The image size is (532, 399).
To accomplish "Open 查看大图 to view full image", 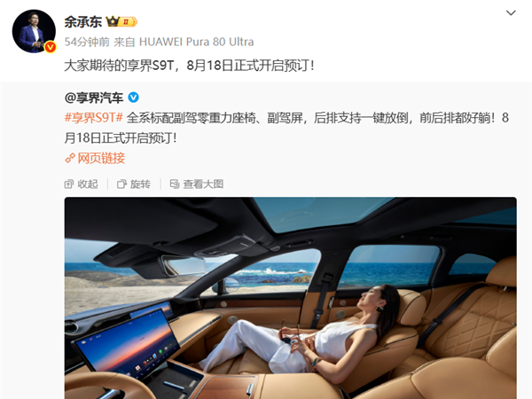I will point(197,184).
